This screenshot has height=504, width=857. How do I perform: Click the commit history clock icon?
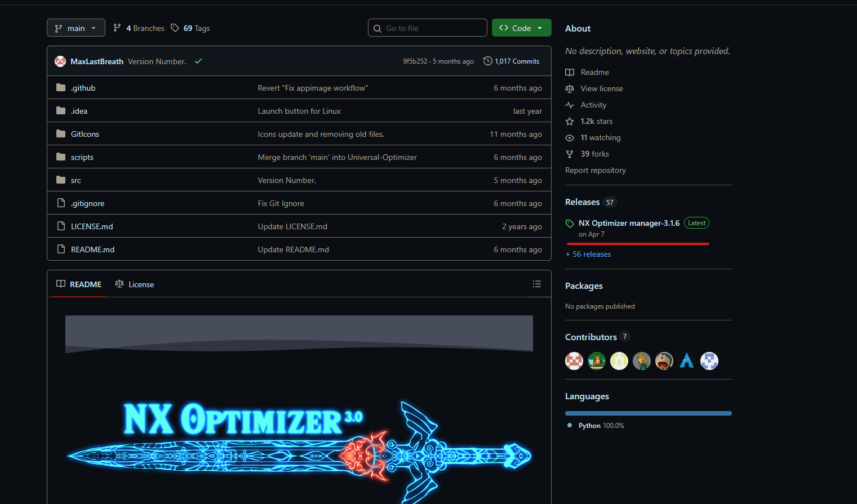[x=488, y=61]
